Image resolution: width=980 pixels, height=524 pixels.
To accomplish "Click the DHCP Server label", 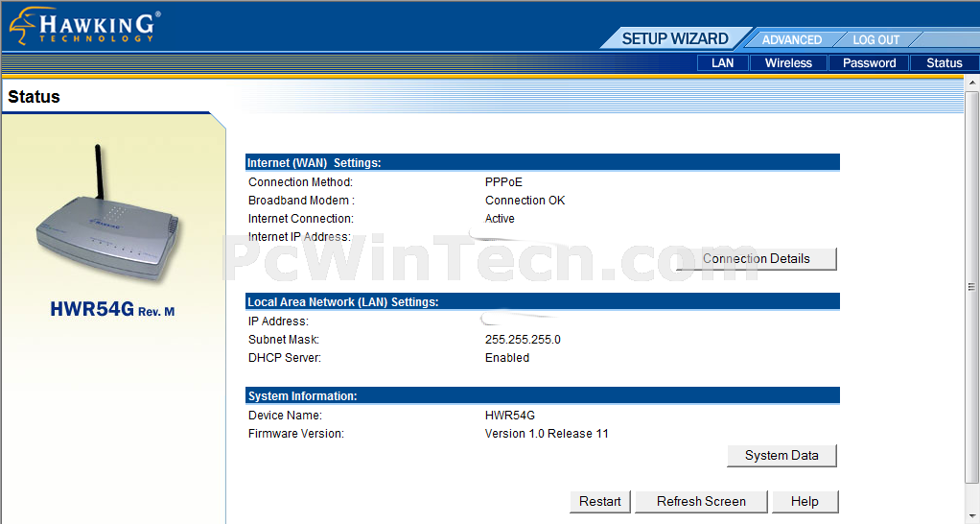I will point(285,358).
